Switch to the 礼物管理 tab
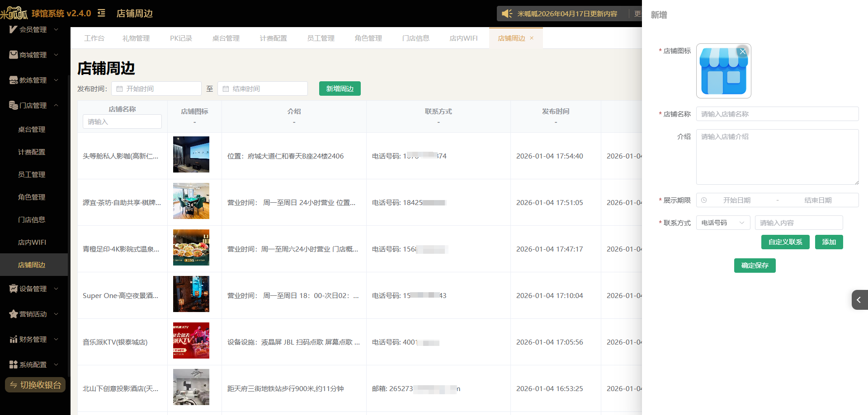Image resolution: width=868 pixels, height=415 pixels. tap(136, 38)
